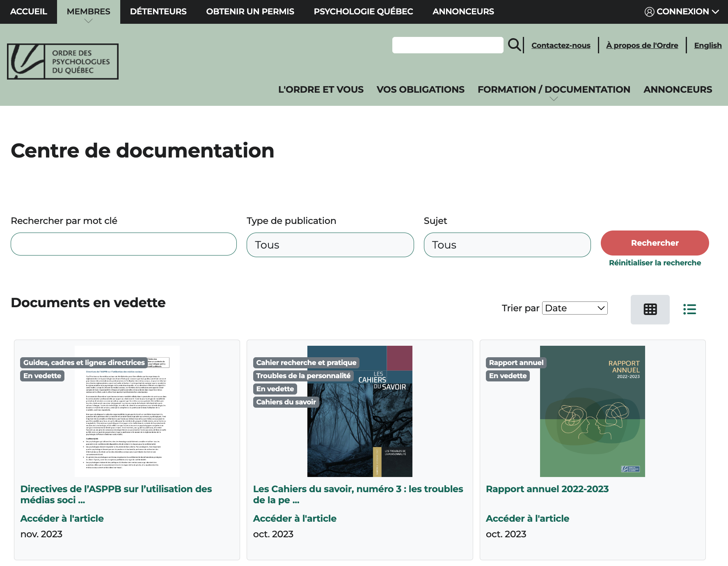This screenshot has height=566, width=728.
Task: Click Réinitialiser la recherche link
Action: [x=654, y=262]
